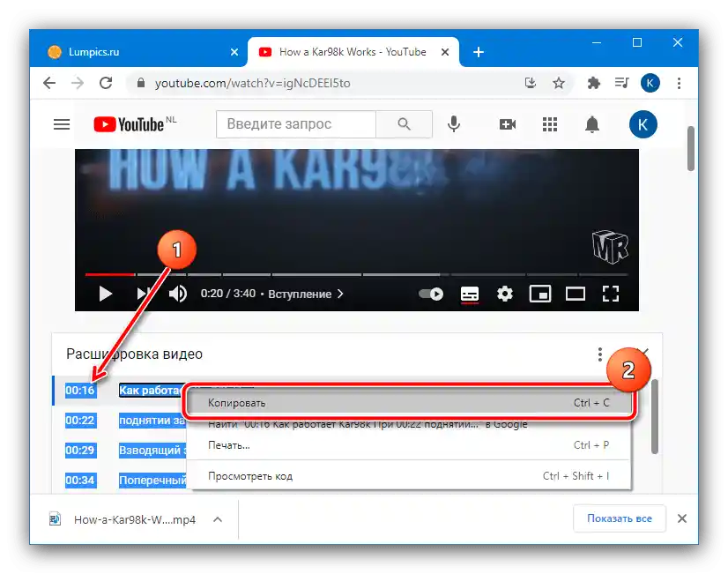Viewport: 728px width, 574px height.
Task: Seek using the video progress bar
Action: (x=356, y=274)
